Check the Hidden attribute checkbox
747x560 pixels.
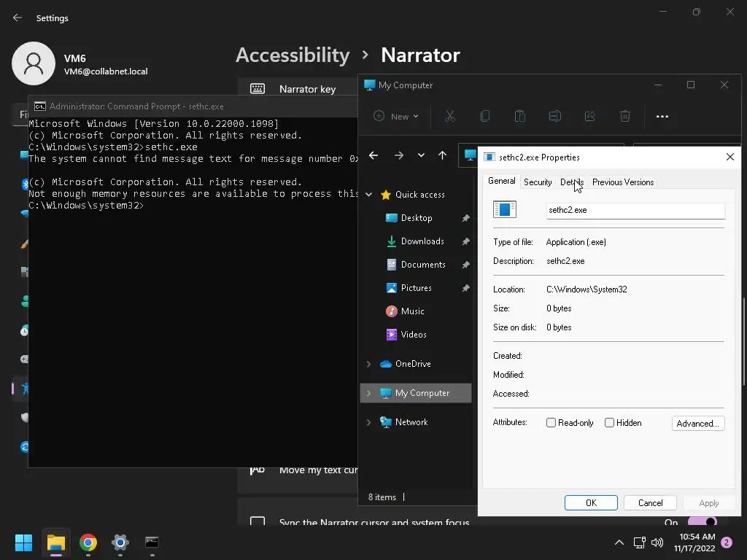(609, 423)
